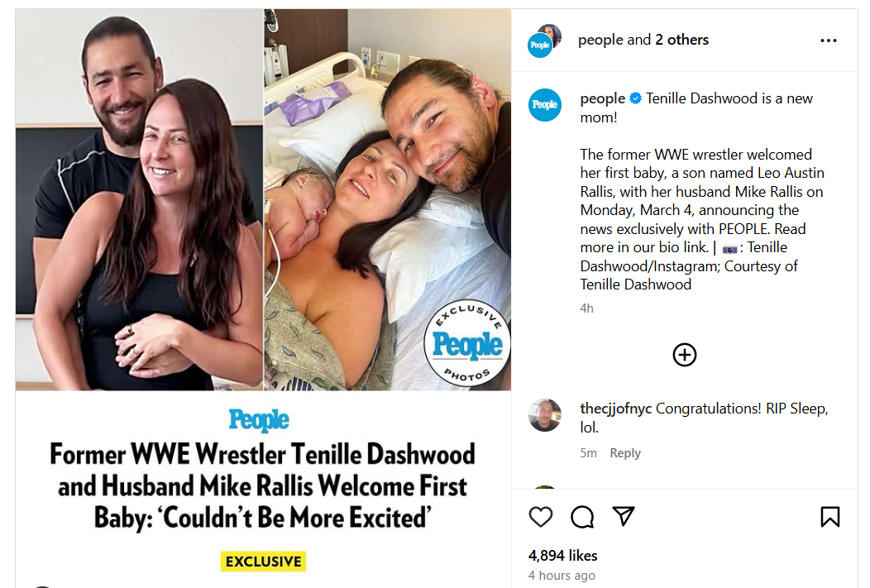Load more comments with the plus icon

tap(685, 355)
